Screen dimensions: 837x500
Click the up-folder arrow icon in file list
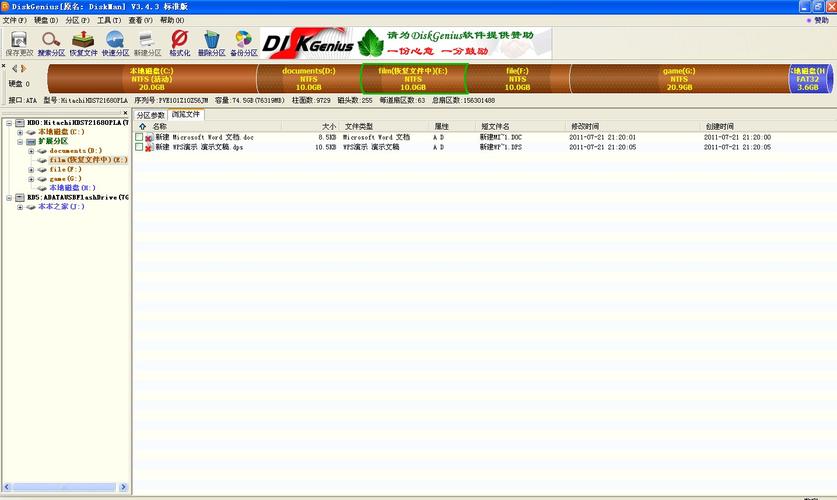[143, 126]
